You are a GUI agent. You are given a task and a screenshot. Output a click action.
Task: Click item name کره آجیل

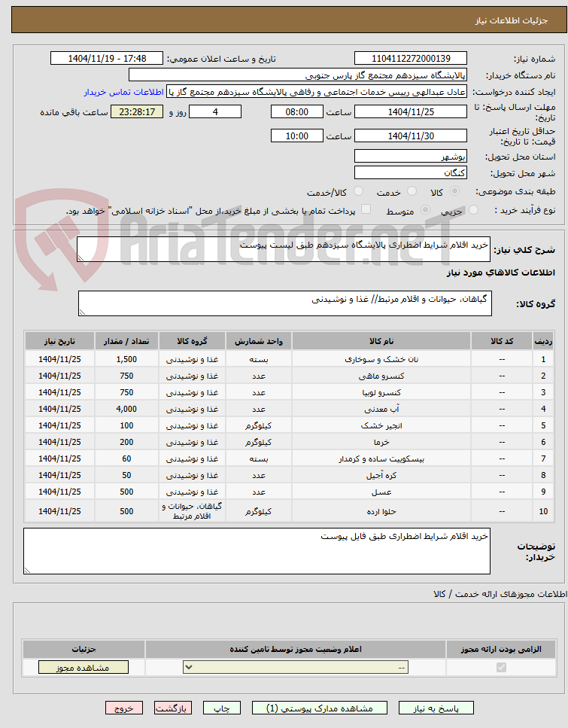(381, 476)
